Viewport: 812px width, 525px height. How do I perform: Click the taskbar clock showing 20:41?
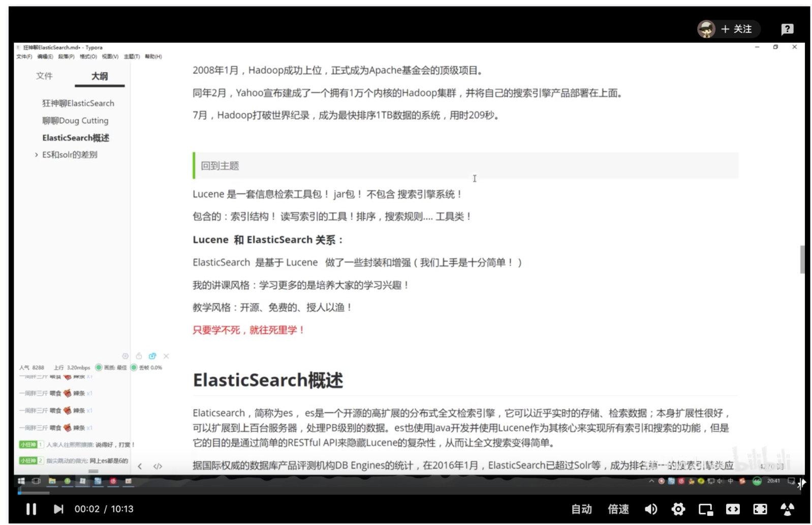[x=773, y=481]
